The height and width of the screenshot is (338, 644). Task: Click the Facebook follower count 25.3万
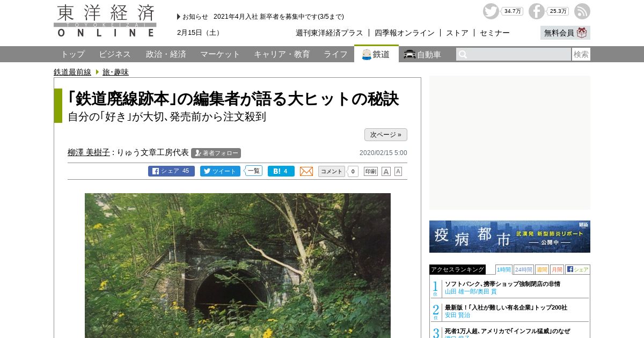[558, 11]
